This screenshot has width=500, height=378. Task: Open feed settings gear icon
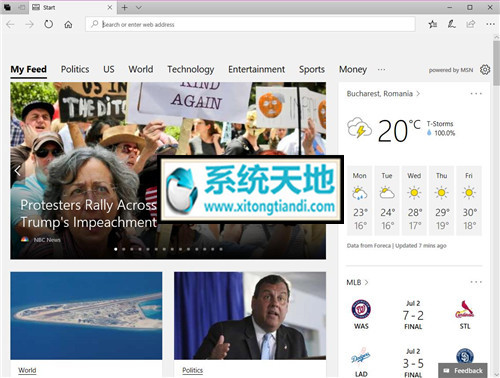point(485,70)
